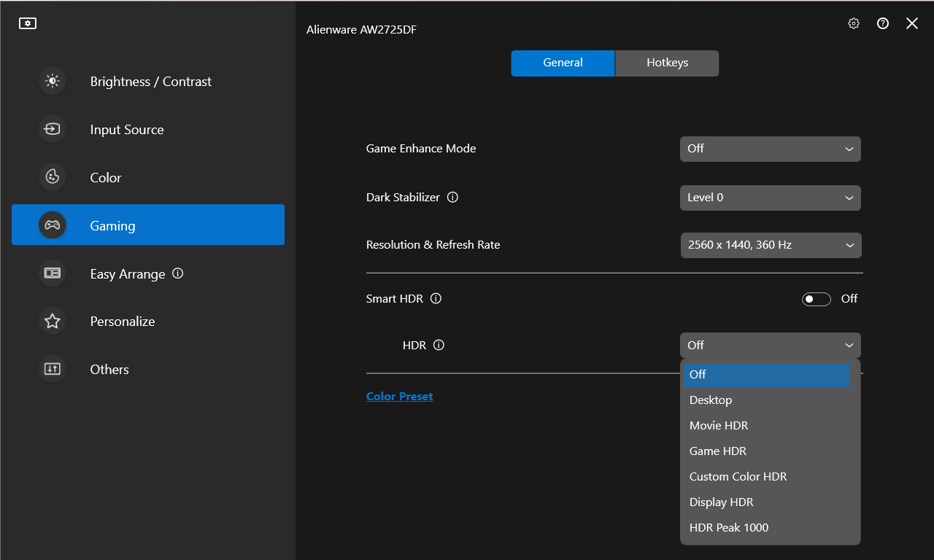Click the Others sliders icon
Screen dimensions: 934x560
click(x=53, y=369)
